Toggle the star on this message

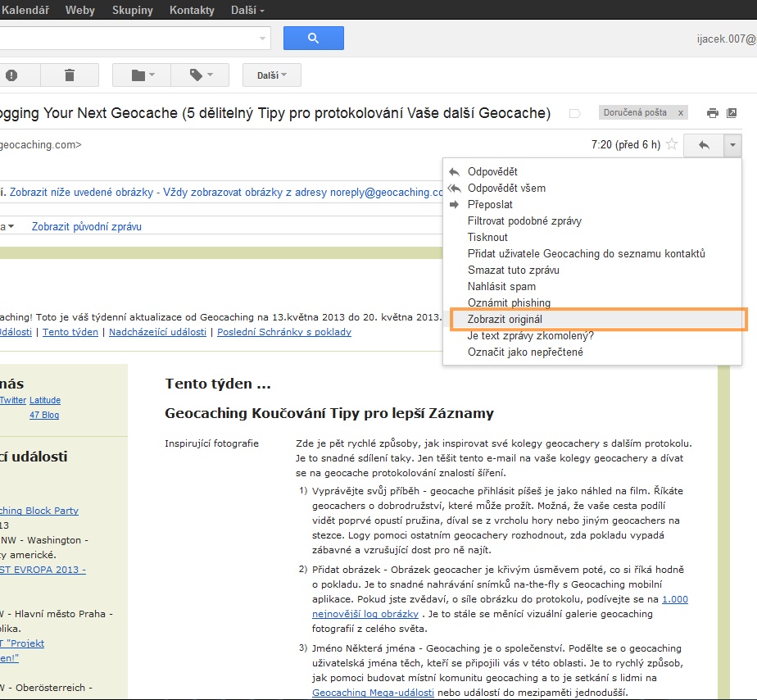(x=672, y=145)
